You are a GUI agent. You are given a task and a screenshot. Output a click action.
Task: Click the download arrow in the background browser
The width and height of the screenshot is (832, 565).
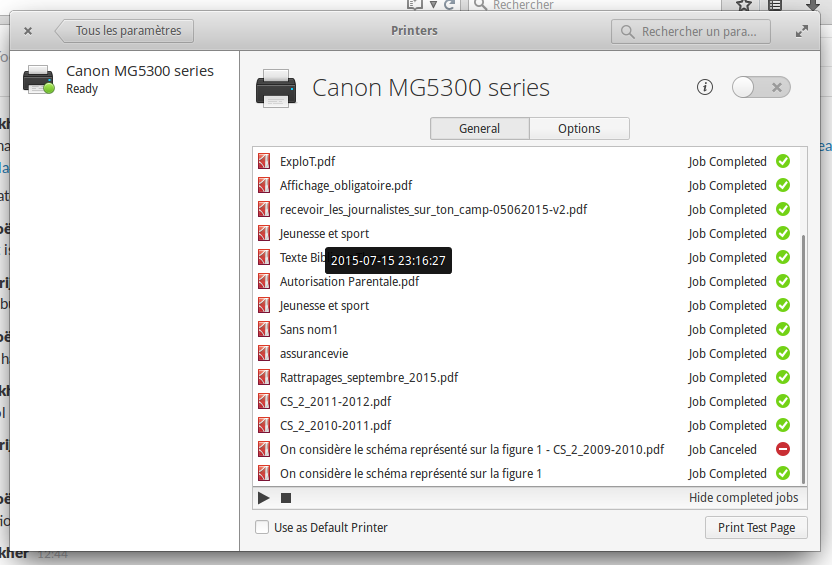(812, 5)
